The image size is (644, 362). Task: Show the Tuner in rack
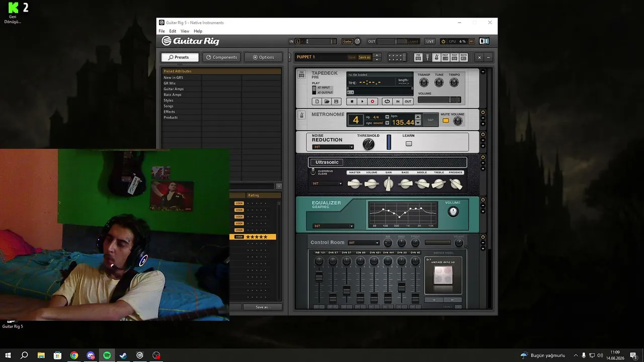427,57
